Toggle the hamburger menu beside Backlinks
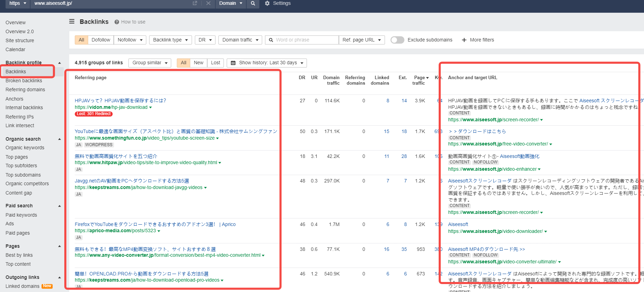The height and width of the screenshot is (292, 644). (x=72, y=21)
